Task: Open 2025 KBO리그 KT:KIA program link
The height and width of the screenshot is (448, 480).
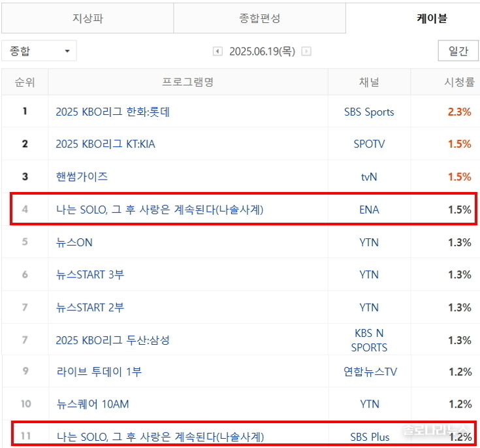Action: (105, 144)
